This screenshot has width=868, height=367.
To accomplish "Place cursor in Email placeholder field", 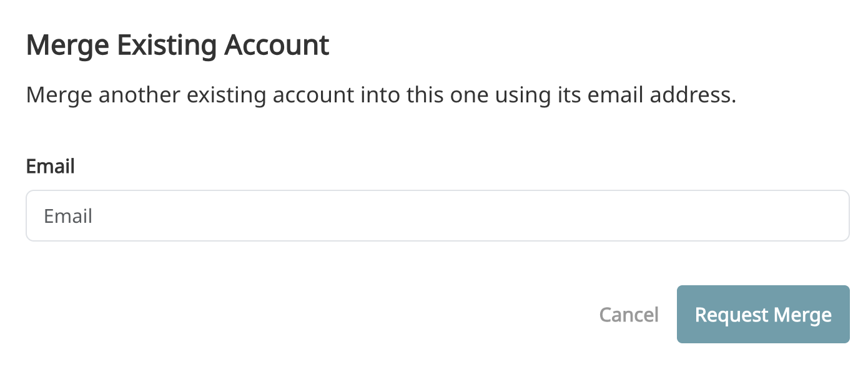I will pos(437,216).
